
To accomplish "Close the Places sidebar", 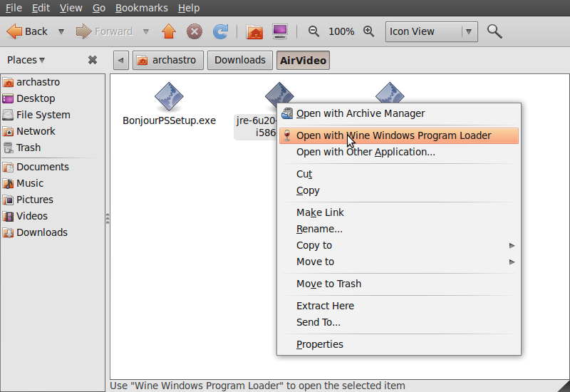I will (93, 61).
